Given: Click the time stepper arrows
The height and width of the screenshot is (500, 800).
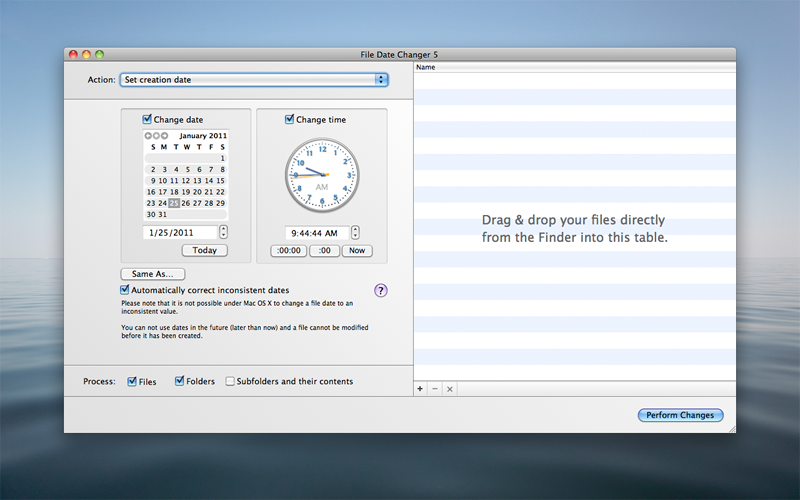Looking at the screenshot, I should point(355,233).
